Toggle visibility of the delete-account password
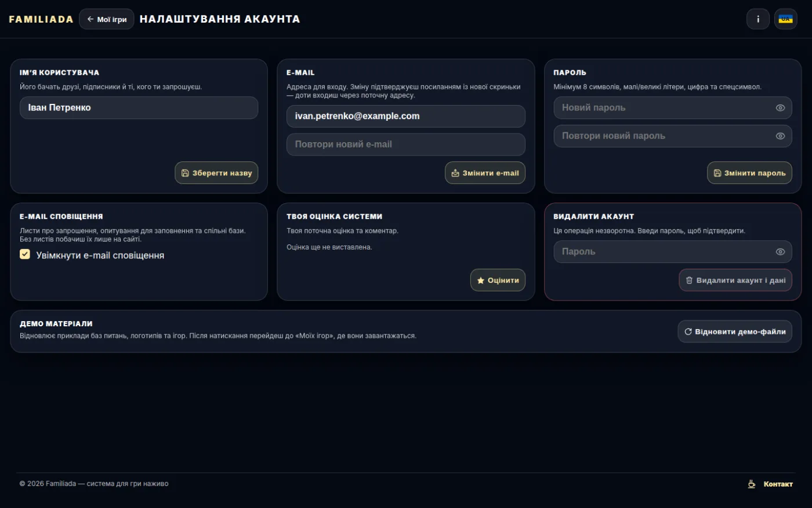 point(780,252)
